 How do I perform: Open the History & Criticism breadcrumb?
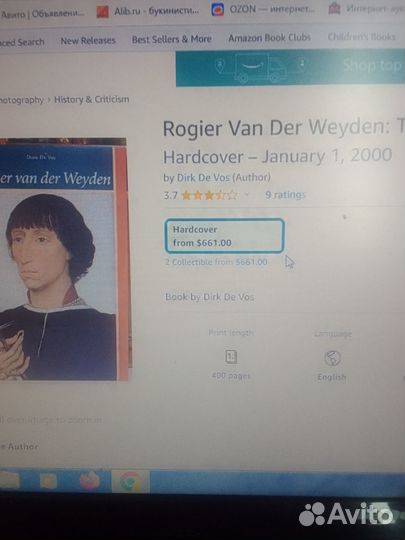(92, 100)
